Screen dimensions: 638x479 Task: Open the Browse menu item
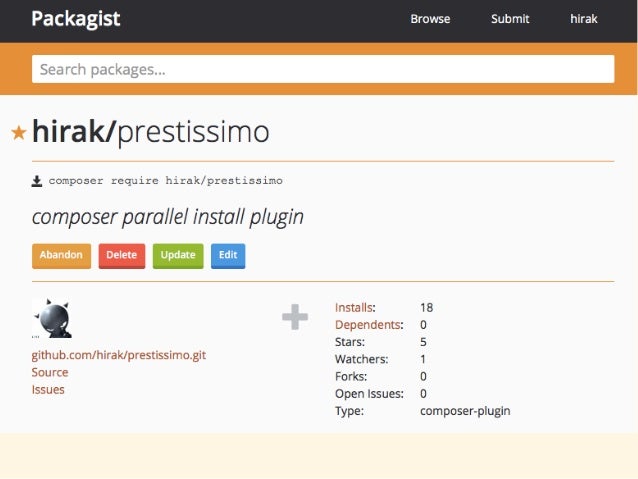click(430, 19)
